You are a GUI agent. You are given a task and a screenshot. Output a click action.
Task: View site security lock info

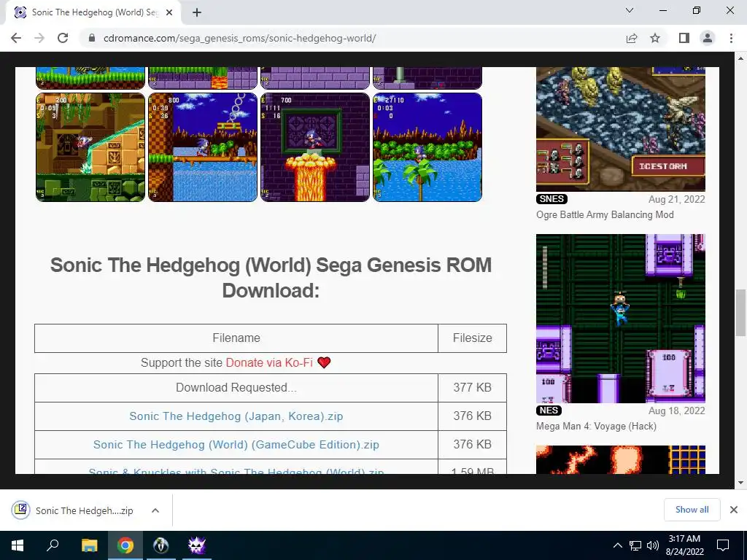(92, 38)
